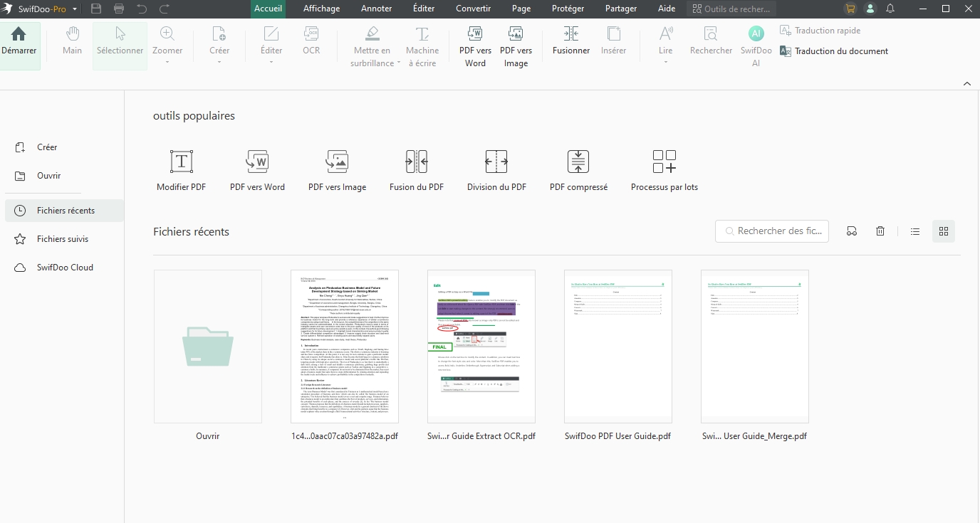
Task: Open SwifDoo Cloud in sidebar
Action: [64, 268]
